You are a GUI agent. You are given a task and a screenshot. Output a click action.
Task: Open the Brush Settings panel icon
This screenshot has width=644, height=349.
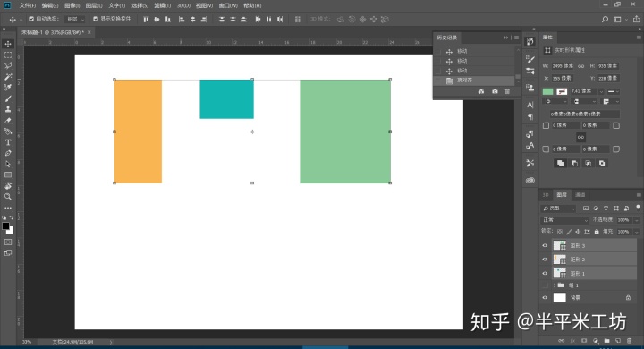(x=530, y=59)
